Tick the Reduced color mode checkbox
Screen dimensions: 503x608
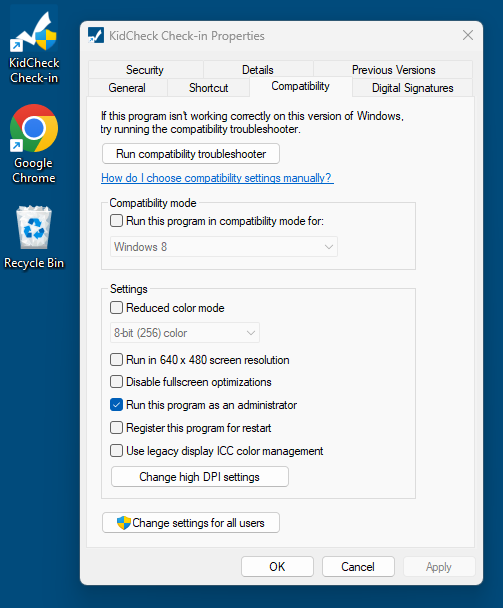[x=116, y=308]
